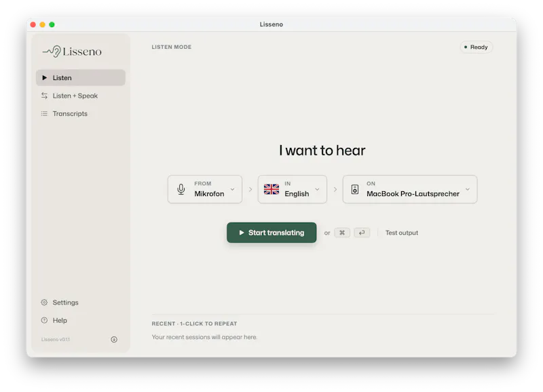Click 'RECENT · 1-CLICK TO REPEAT' label

(x=194, y=324)
